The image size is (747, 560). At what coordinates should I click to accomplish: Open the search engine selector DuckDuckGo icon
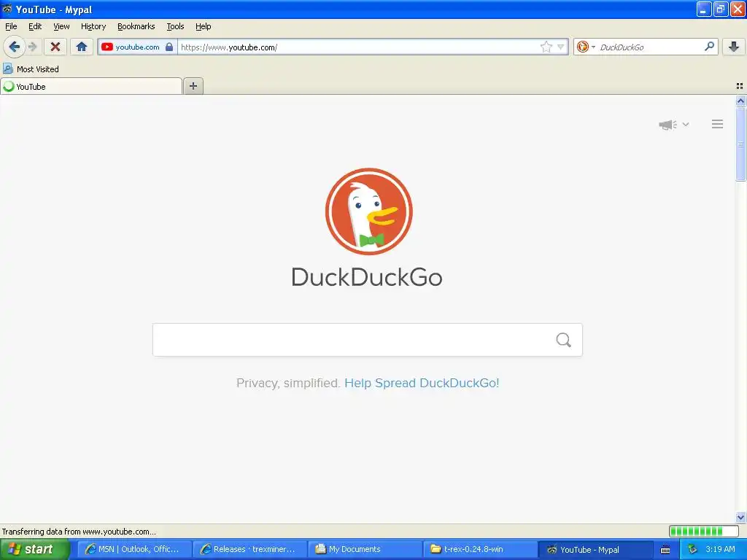pyautogui.click(x=586, y=47)
